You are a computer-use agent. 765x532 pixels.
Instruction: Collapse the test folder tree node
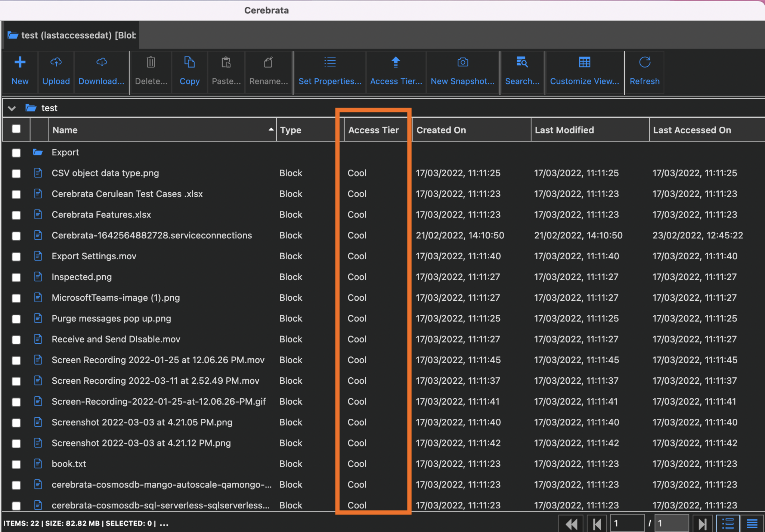12,108
